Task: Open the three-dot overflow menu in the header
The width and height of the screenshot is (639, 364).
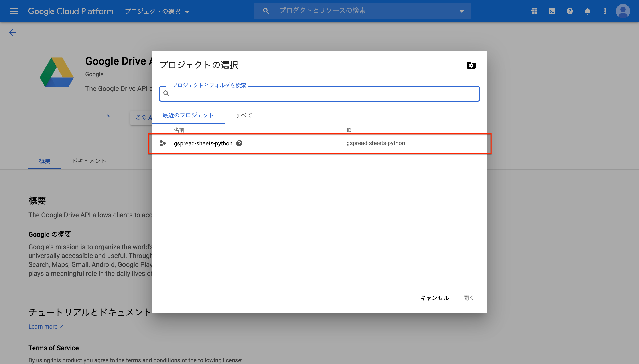Action: [605, 11]
